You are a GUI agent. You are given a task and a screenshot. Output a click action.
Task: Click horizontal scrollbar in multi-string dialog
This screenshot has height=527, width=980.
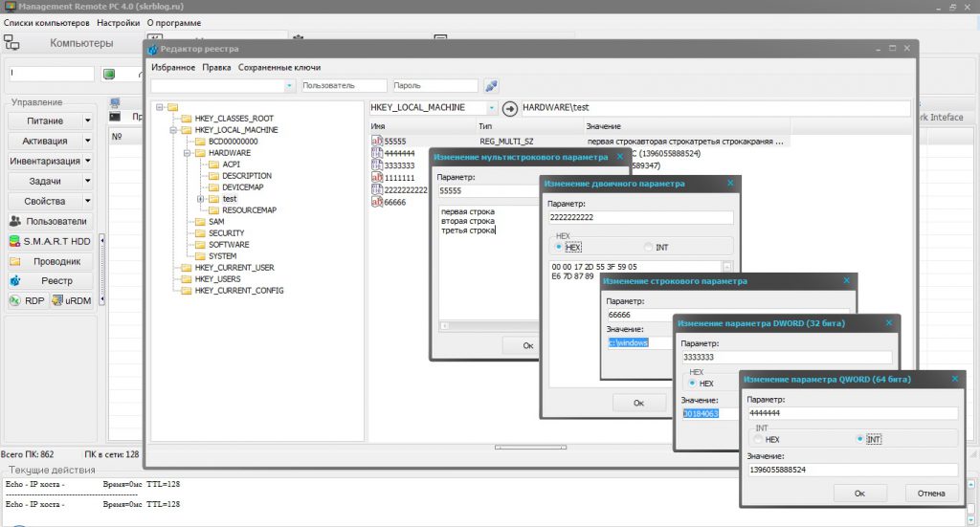click(x=491, y=325)
